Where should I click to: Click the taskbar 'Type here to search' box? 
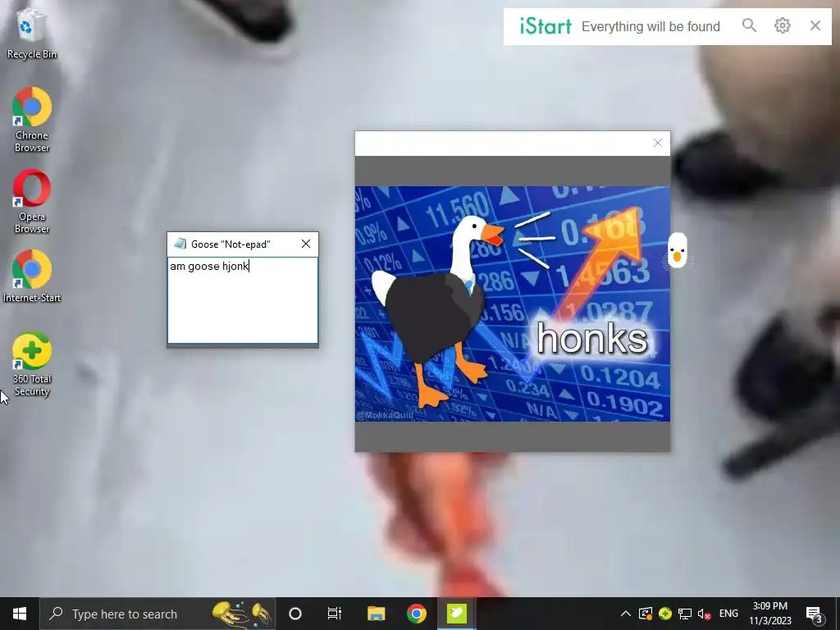pos(157,614)
